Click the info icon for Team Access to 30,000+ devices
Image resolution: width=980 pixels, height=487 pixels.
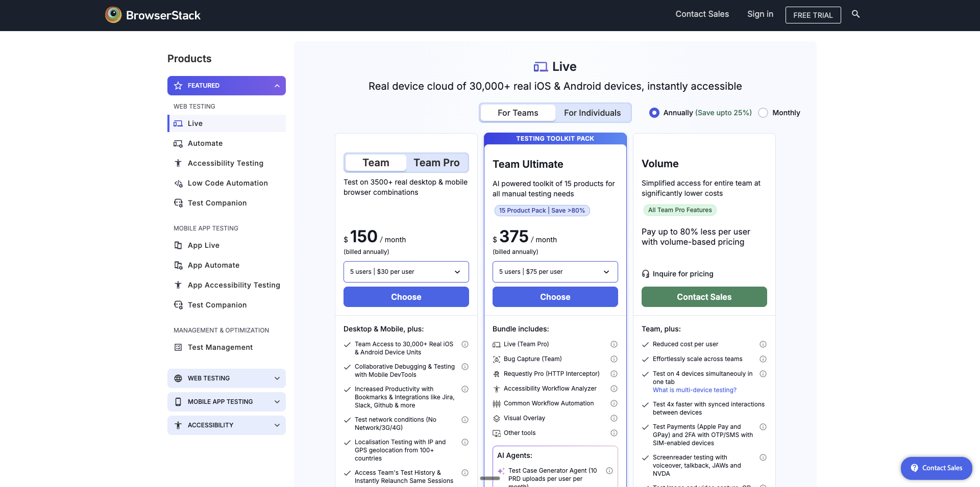[x=465, y=344]
